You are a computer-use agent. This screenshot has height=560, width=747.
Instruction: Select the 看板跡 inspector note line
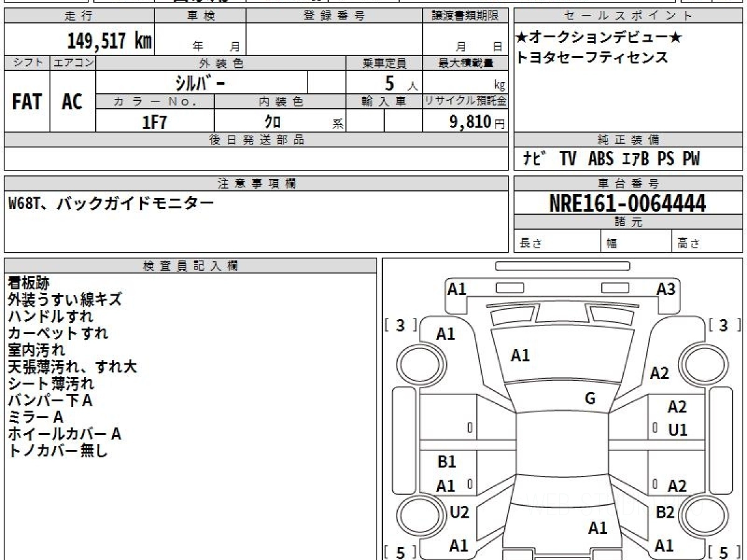pos(29,283)
